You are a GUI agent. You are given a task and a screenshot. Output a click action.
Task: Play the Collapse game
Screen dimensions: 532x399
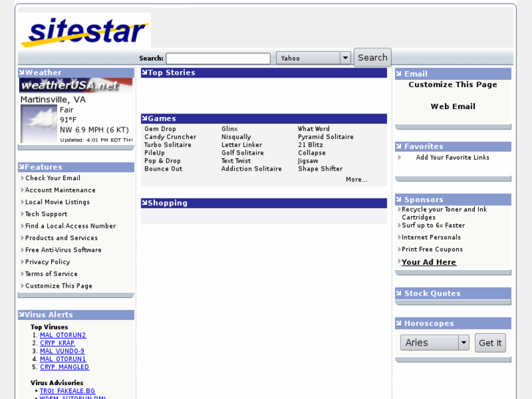click(312, 153)
